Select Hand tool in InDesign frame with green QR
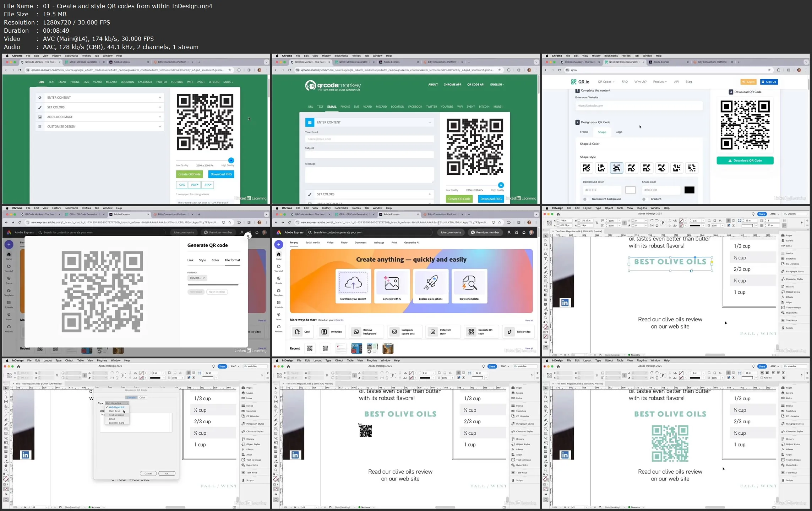The width and height of the screenshot is (812, 511). (x=546, y=466)
